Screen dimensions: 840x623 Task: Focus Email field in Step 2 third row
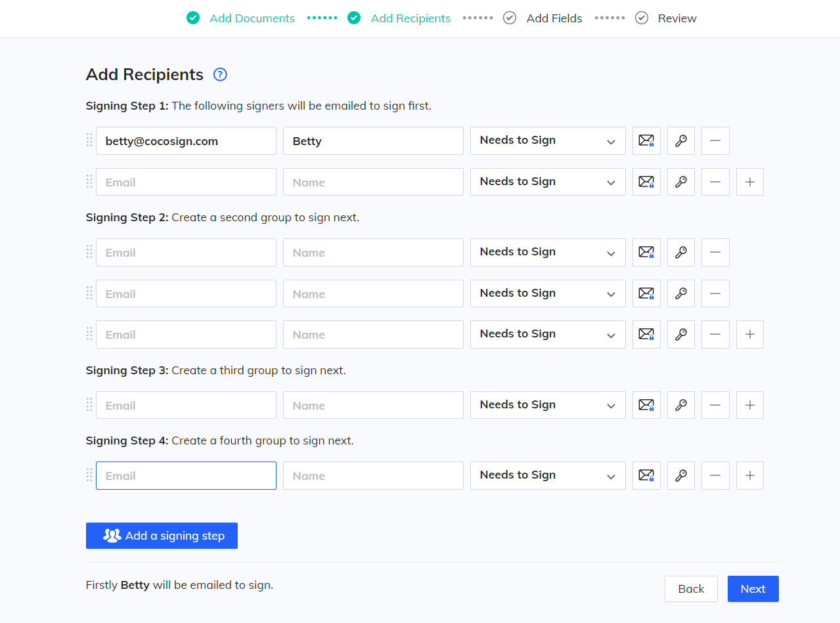(186, 334)
